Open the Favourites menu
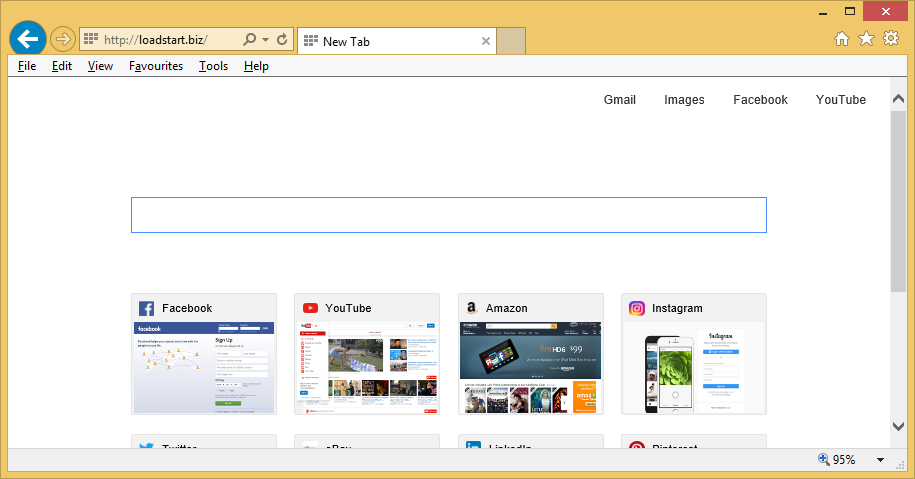 click(156, 66)
